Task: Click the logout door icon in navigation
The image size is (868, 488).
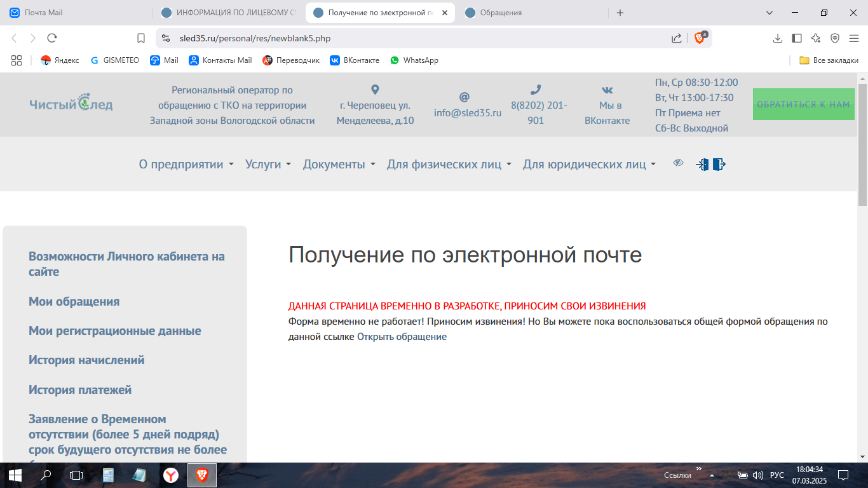Action: 719,165
